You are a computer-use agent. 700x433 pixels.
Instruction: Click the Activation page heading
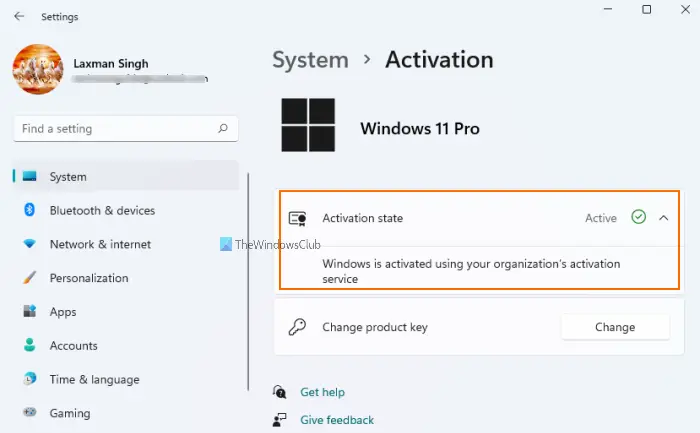pyautogui.click(x=439, y=59)
